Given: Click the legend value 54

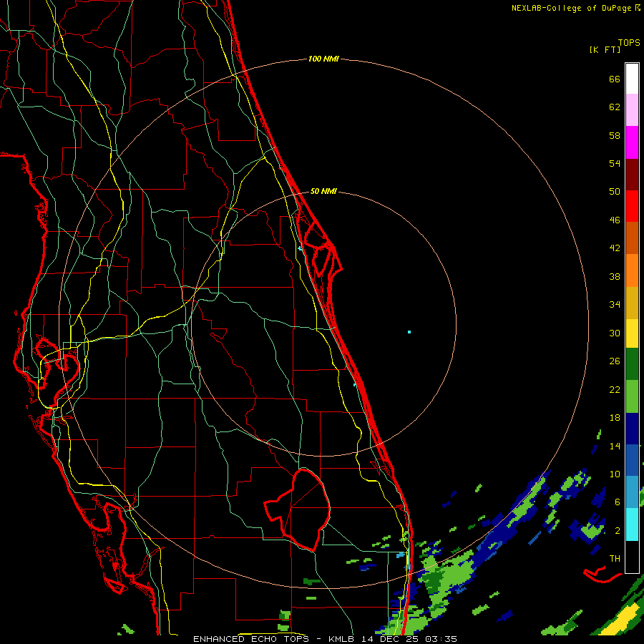Looking at the screenshot, I should tap(615, 163).
